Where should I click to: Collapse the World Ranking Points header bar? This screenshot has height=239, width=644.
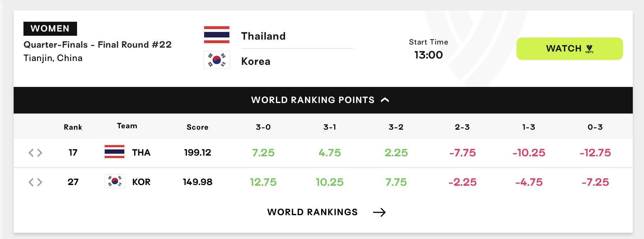pos(323,100)
